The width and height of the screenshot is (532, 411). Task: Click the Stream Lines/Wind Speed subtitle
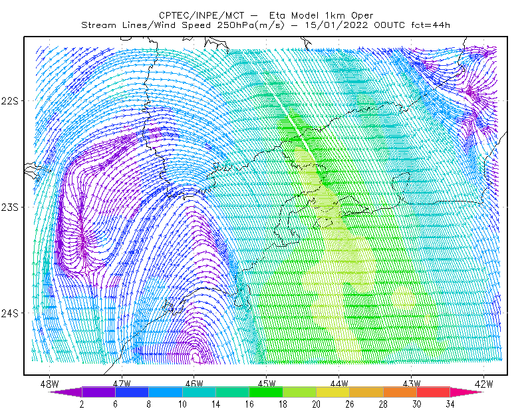pos(265,25)
